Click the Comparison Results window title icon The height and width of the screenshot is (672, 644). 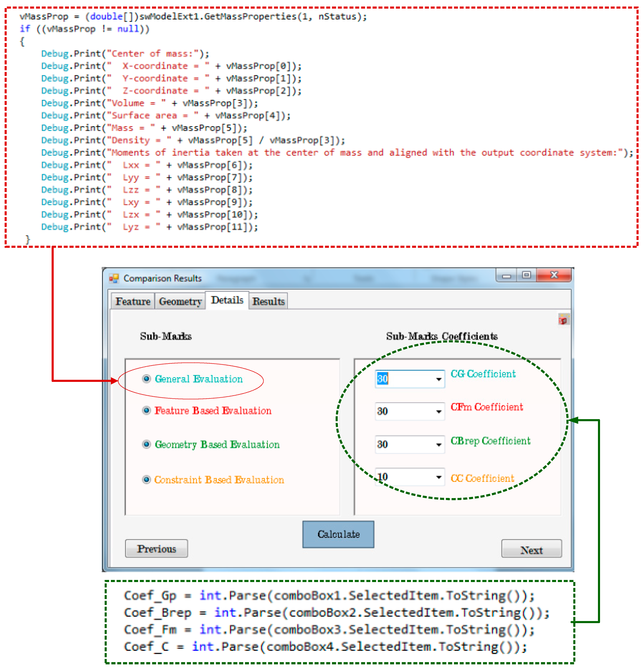[114, 278]
